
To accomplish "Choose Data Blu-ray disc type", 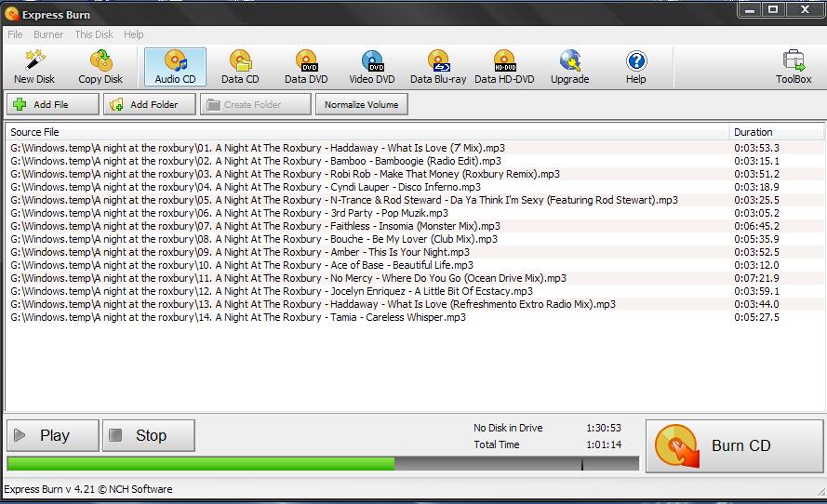I will click(438, 68).
